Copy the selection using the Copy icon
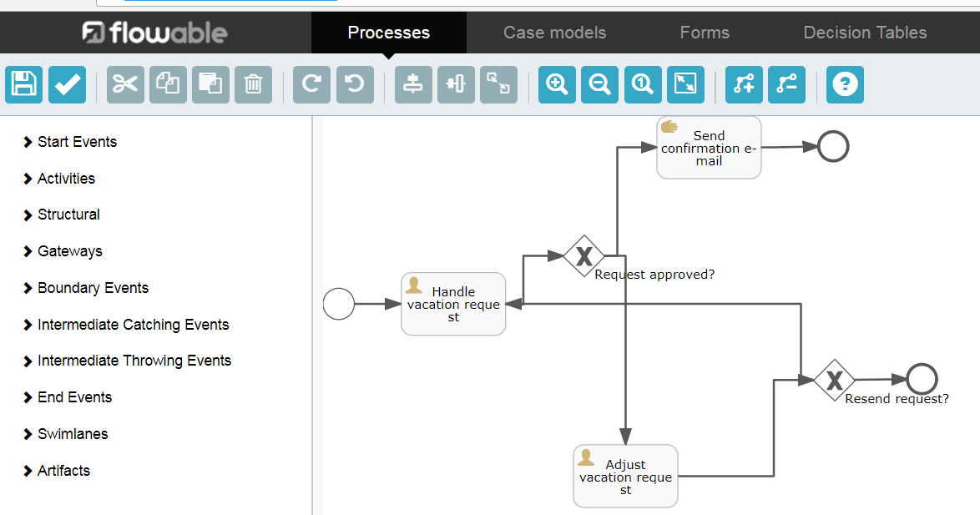This screenshot has width=980, height=515. [x=168, y=84]
